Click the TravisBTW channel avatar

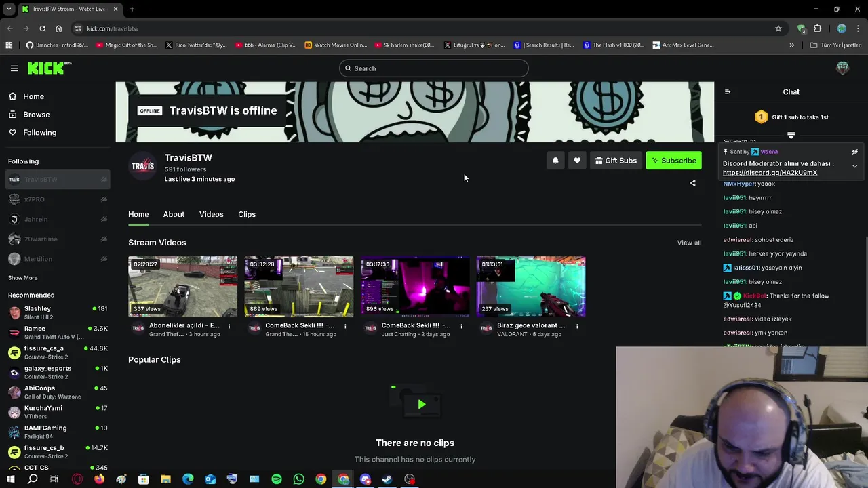143,166
